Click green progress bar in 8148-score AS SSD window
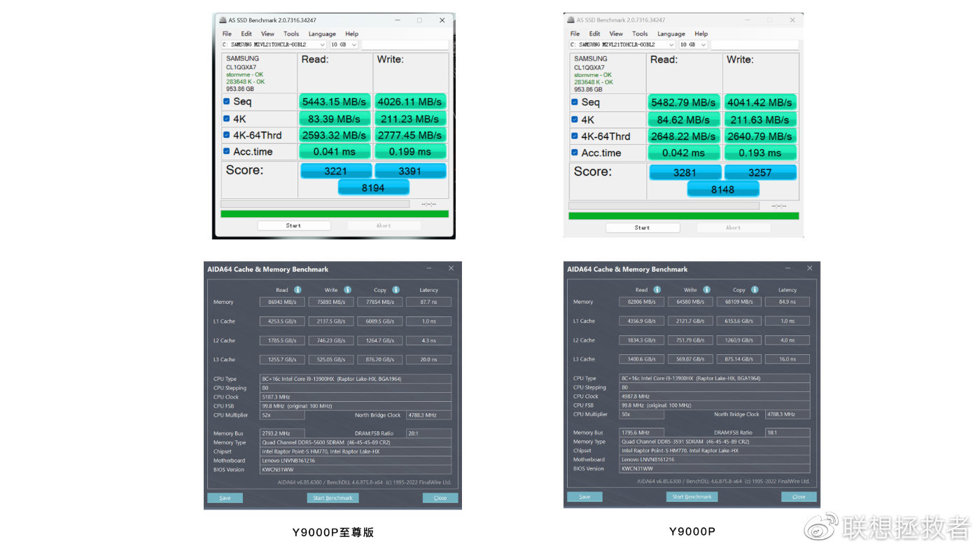This screenshot has height=551, width=980. tap(683, 216)
